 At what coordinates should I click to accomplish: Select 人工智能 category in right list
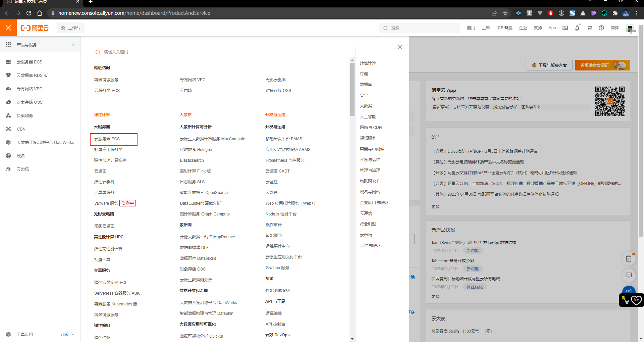click(368, 117)
